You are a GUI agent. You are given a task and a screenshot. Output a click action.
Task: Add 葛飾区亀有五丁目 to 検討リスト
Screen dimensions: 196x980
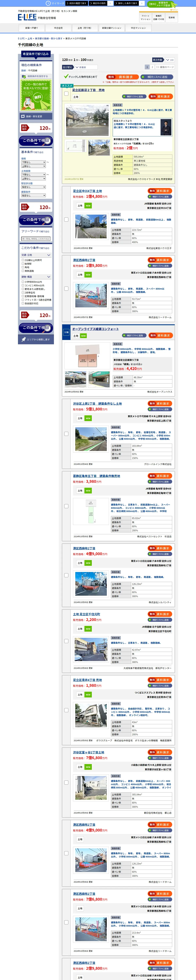point(160,482)
